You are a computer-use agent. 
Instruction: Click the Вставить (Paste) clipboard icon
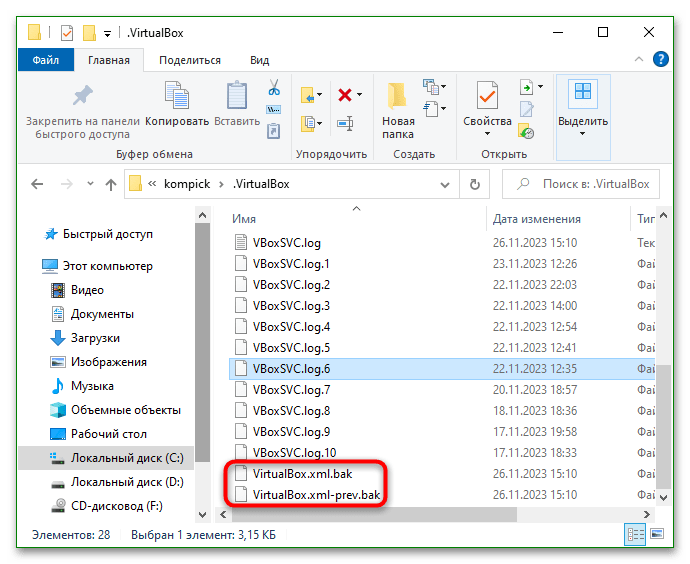click(x=237, y=95)
